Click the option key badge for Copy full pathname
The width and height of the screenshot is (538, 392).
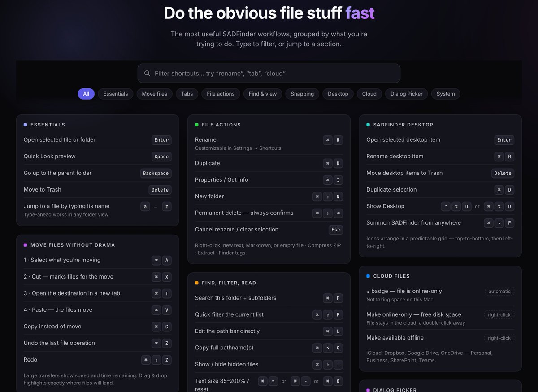click(328, 348)
